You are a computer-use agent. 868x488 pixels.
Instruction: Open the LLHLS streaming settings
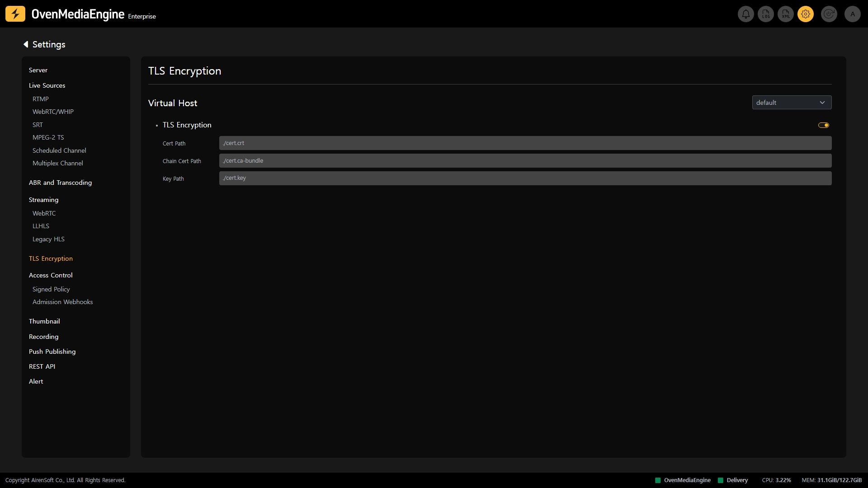41,226
